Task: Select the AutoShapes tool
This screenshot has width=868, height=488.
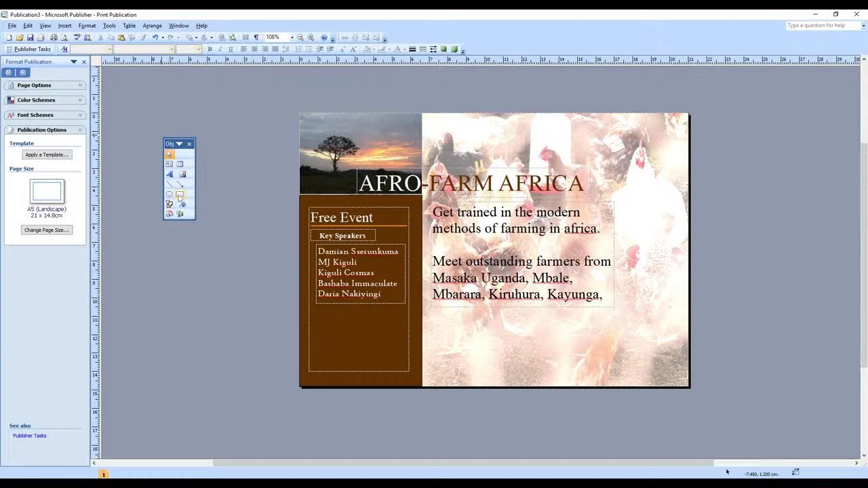Action: pyautogui.click(x=170, y=204)
